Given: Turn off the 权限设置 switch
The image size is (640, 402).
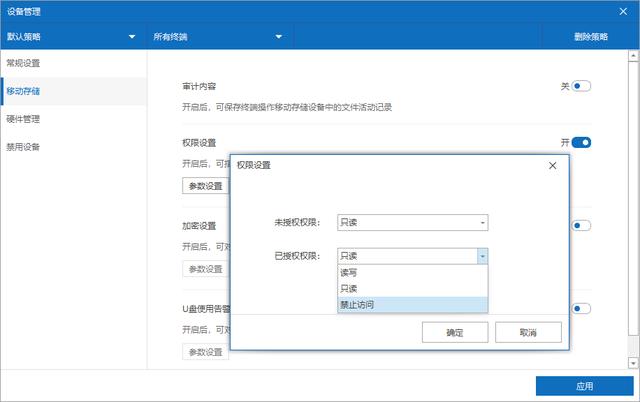Looking at the screenshot, I should [581, 142].
